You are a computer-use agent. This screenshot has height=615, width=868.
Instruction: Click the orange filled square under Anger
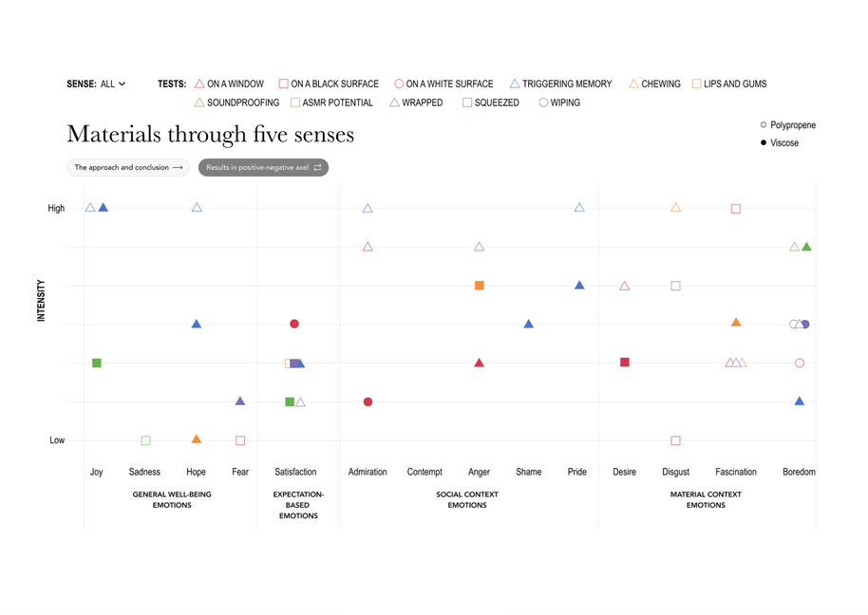480,286
